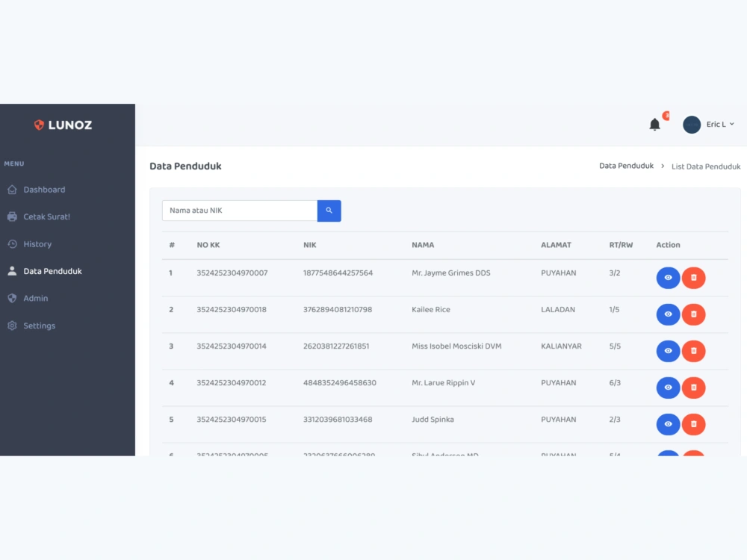
Task: Click the List Data Penduduk breadcrumb
Action: click(706, 167)
